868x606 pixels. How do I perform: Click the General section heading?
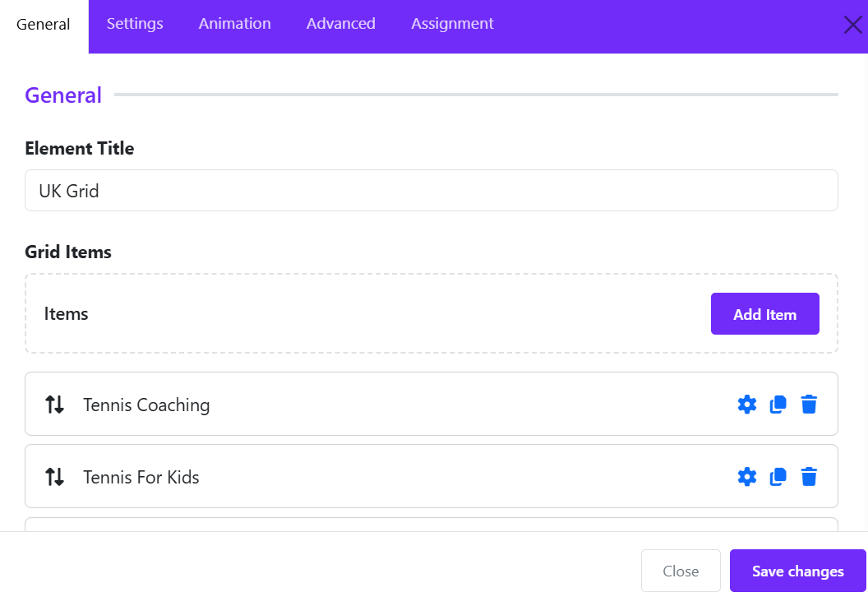coord(63,95)
